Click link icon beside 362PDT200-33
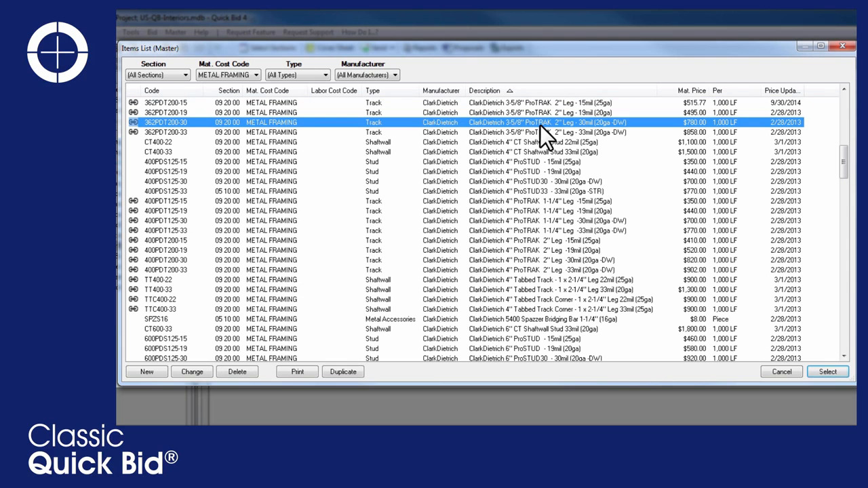 pyautogui.click(x=134, y=132)
